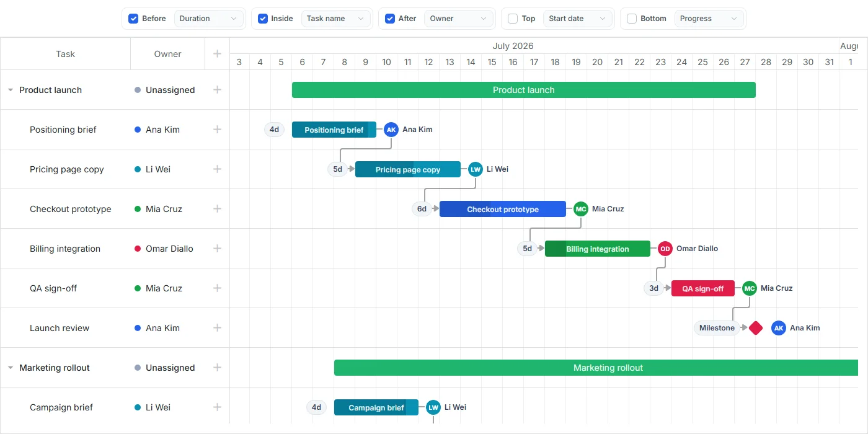This screenshot has height=434, width=868.
Task: Select Launch review in the task list
Action: pos(60,328)
